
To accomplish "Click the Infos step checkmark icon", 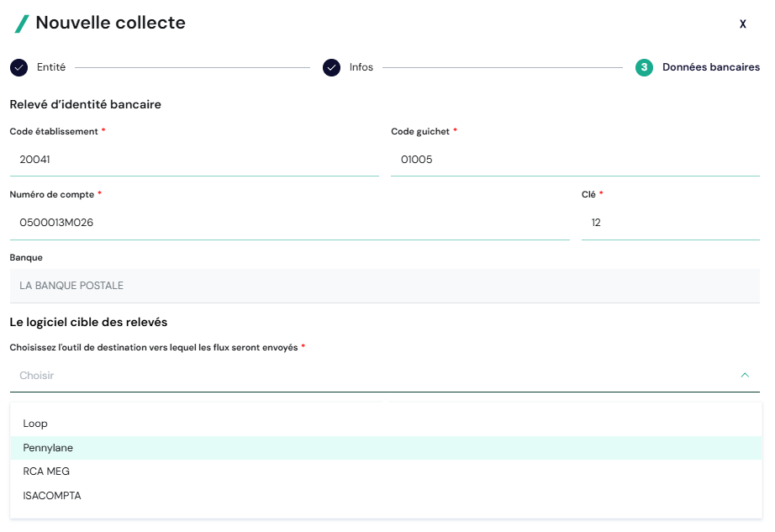I will [331, 67].
